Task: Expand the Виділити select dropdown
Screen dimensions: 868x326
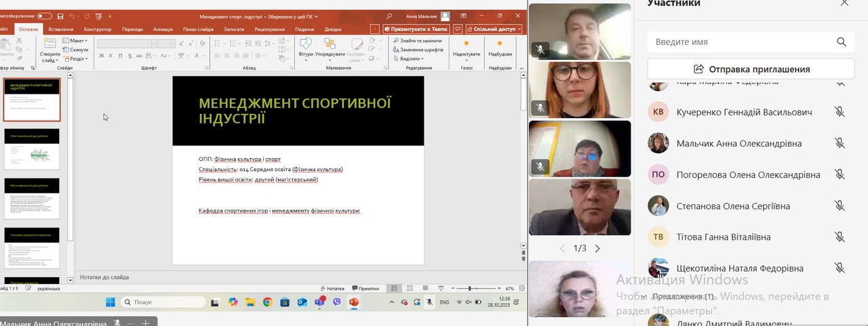Action: click(411, 58)
